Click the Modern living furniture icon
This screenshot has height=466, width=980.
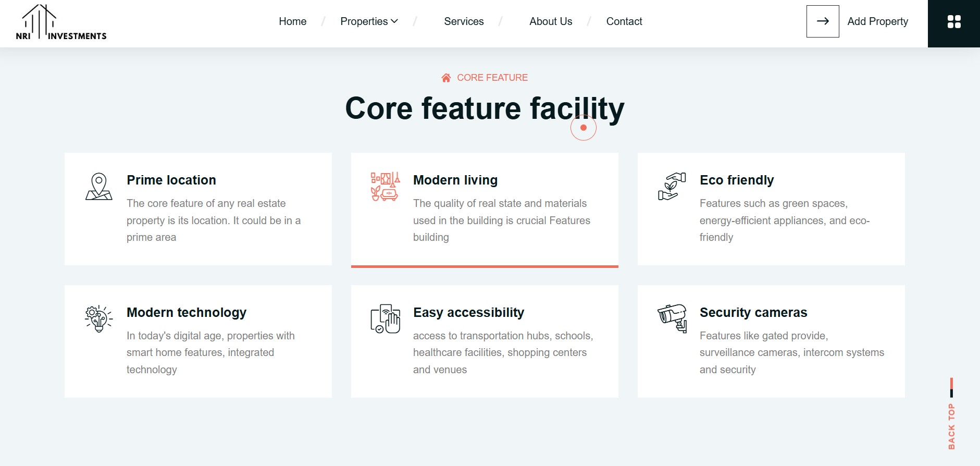(385, 187)
